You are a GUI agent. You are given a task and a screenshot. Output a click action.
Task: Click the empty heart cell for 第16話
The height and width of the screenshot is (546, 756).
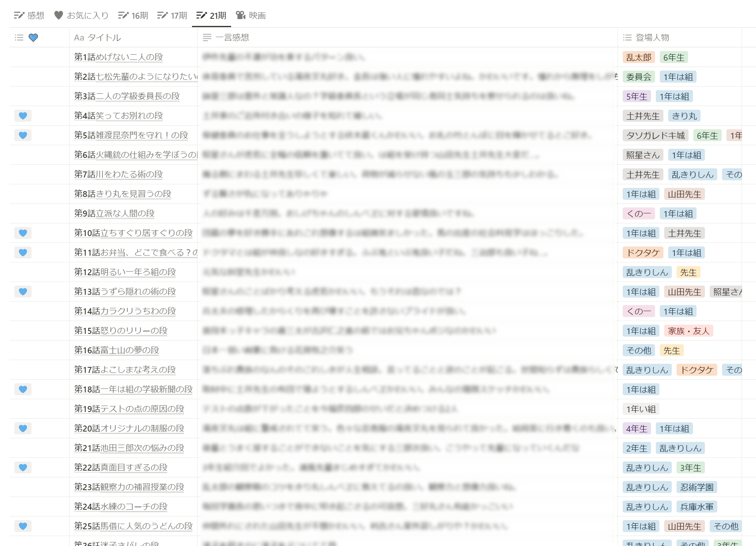39,350
